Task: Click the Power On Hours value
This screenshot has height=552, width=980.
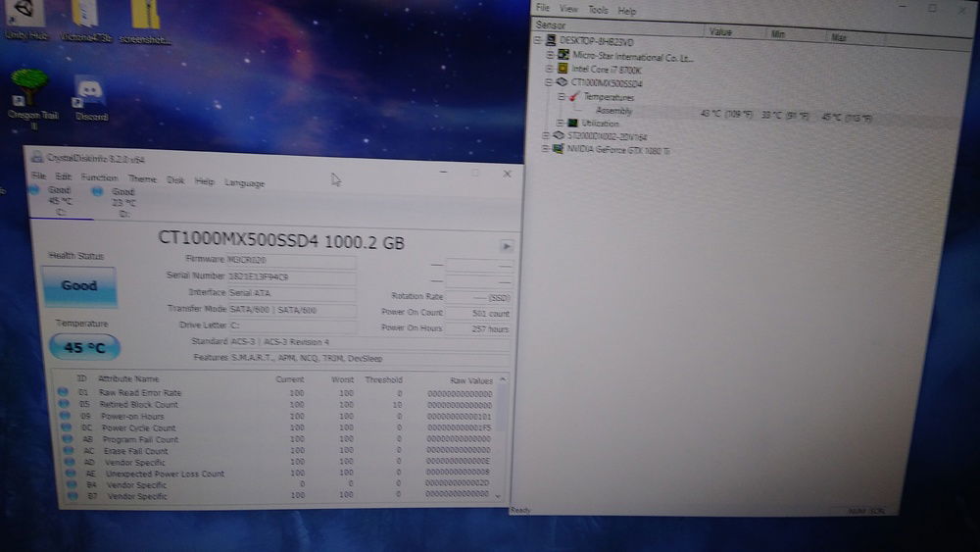Action: click(x=479, y=328)
